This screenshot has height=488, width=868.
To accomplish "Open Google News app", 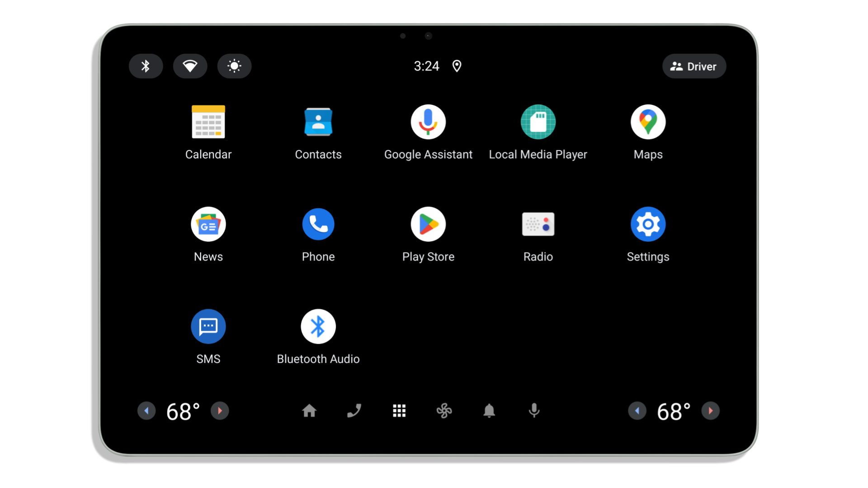I will (208, 224).
